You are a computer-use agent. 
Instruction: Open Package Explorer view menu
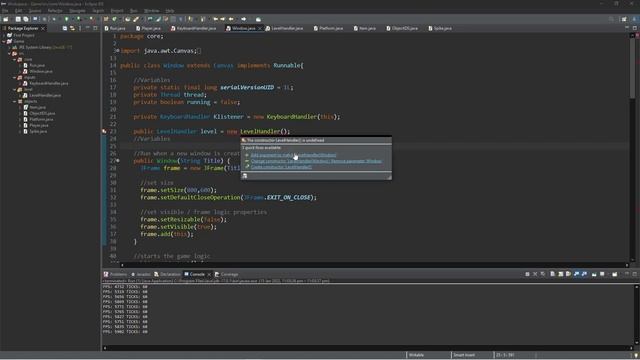[80, 28]
